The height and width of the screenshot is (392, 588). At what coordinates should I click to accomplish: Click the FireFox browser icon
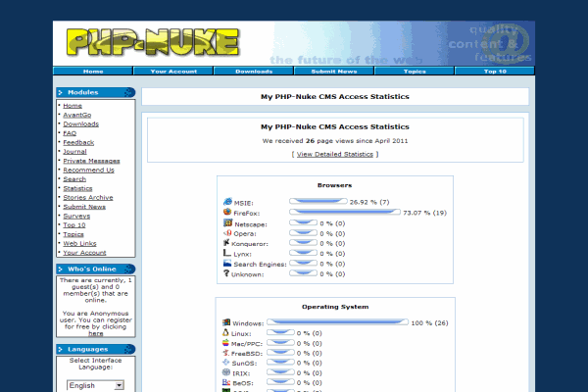tap(227, 212)
